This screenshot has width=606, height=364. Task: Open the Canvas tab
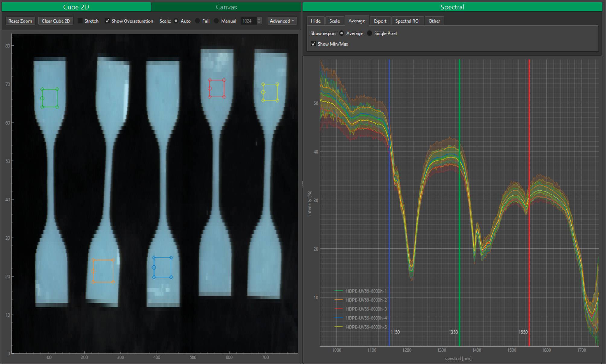pos(226,7)
